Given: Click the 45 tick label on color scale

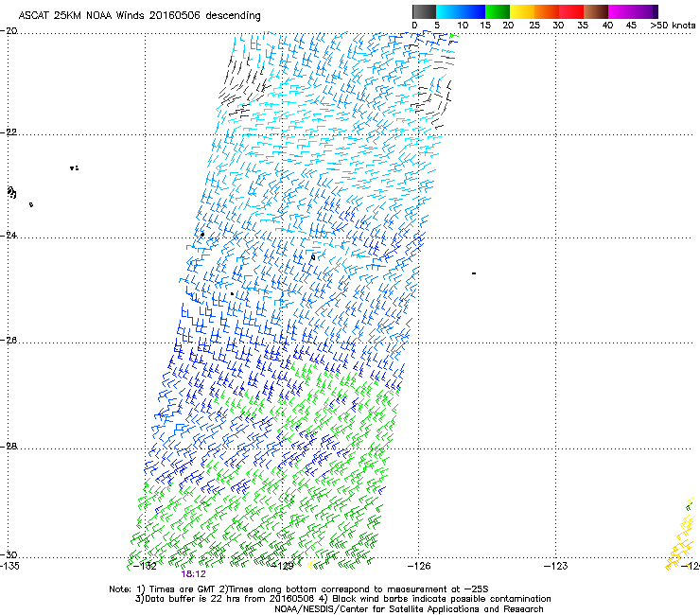Looking at the screenshot, I should point(631,26).
